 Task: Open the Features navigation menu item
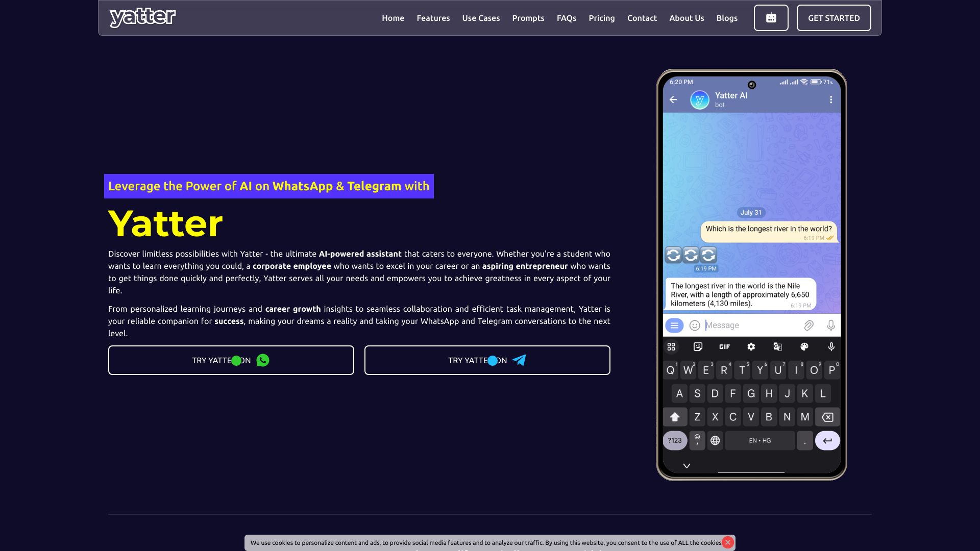click(433, 17)
